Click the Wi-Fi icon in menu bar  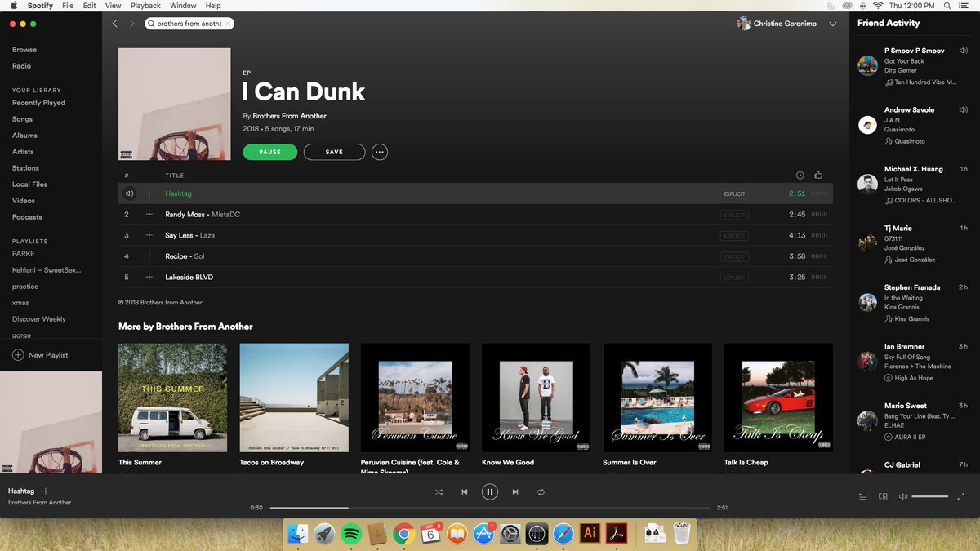pyautogui.click(x=877, y=6)
